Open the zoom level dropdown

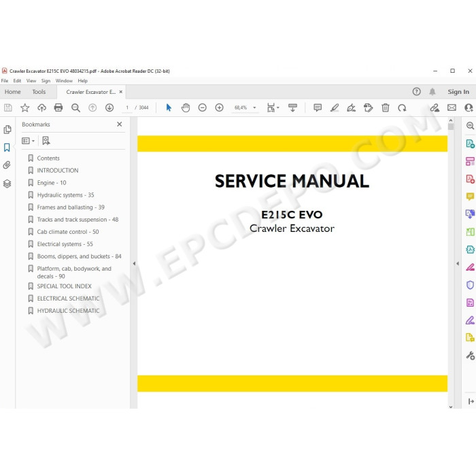point(254,107)
